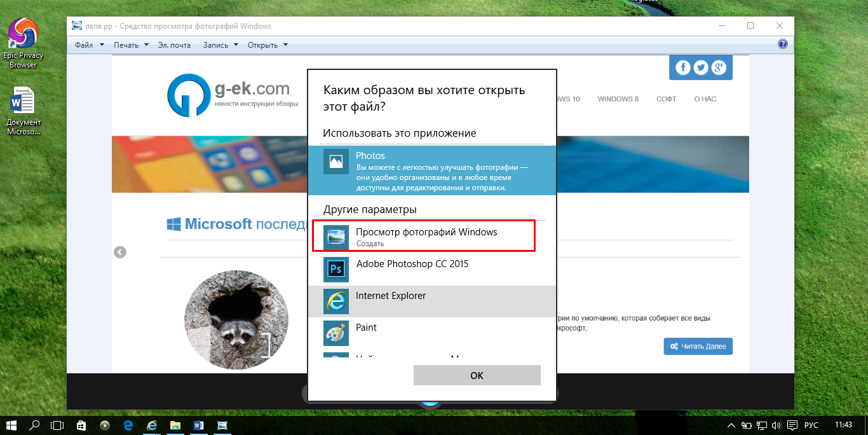The height and width of the screenshot is (435, 868).
Task: Show hidden tray icons chevron
Action: click(732, 425)
